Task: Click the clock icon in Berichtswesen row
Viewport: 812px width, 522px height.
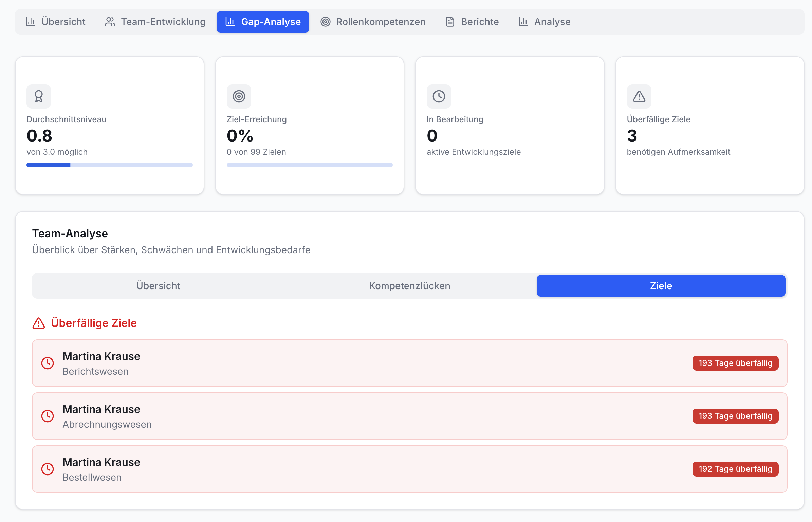Action: click(48, 363)
